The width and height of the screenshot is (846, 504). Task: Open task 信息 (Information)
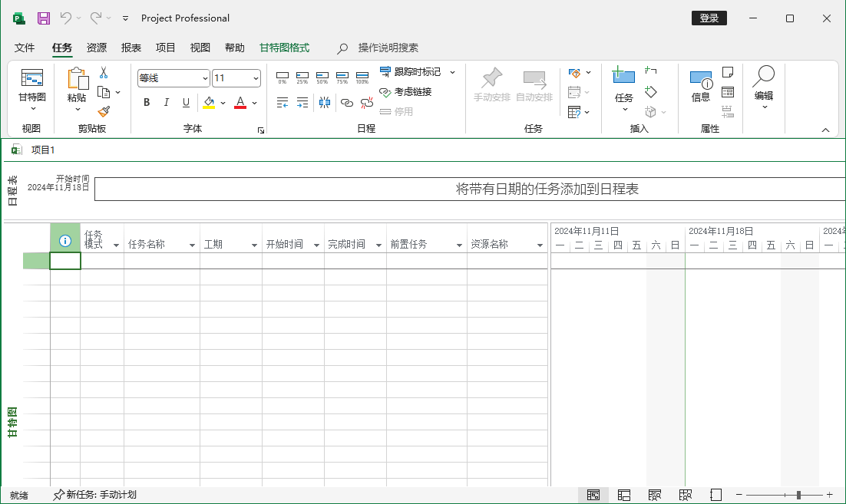point(701,86)
